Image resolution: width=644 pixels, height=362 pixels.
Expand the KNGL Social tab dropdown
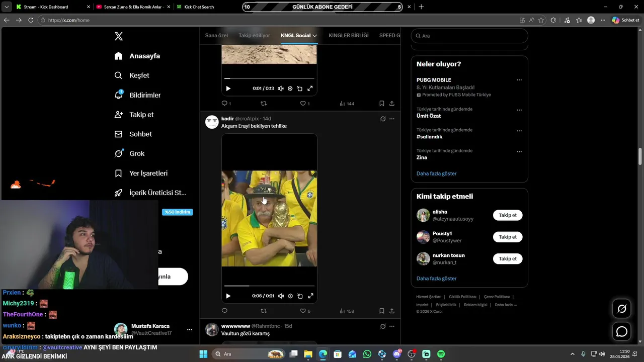tap(314, 36)
